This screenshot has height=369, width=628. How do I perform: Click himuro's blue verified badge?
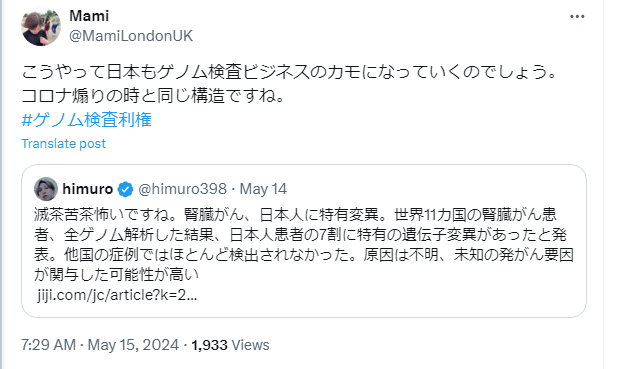point(125,189)
